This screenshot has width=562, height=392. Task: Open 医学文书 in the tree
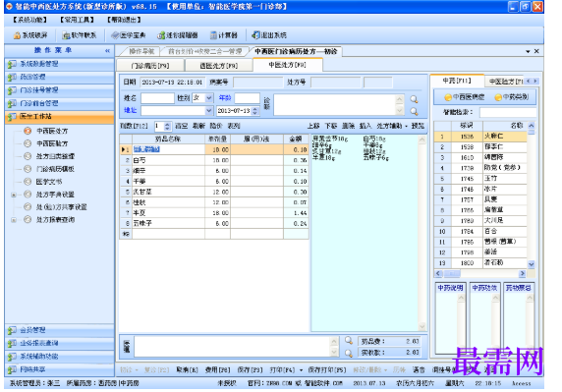(x=49, y=182)
